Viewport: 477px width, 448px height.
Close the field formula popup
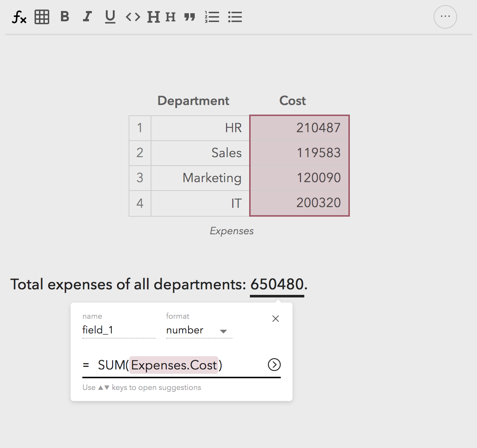pos(276,319)
